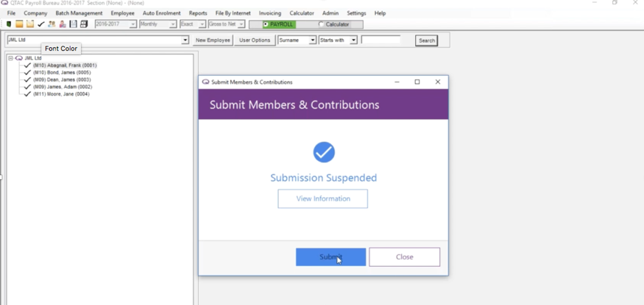The image size is (644, 305).
Task: Click the black checkmark toolbar icon
Action: point(40,24)
